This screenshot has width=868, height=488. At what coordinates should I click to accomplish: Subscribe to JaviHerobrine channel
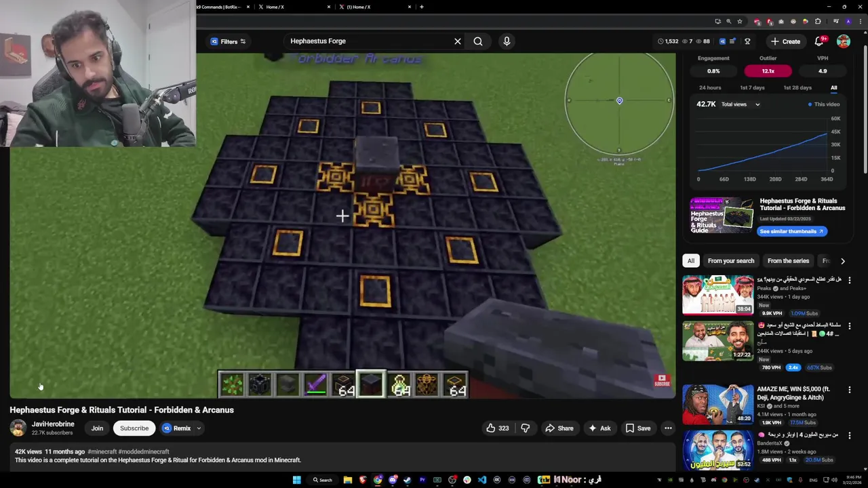click(134, 428)
